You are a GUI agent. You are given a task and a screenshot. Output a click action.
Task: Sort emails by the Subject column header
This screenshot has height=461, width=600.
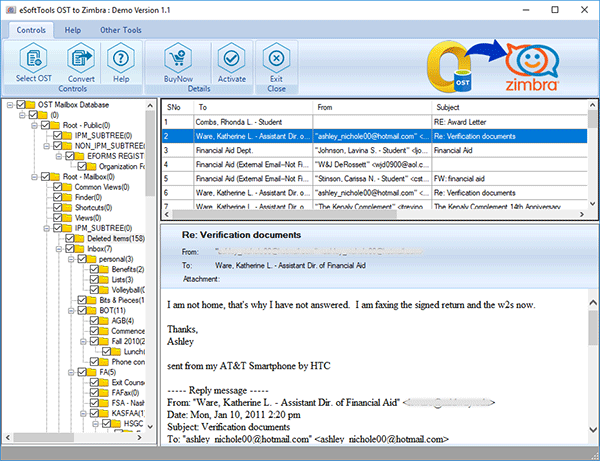(509, 108)
